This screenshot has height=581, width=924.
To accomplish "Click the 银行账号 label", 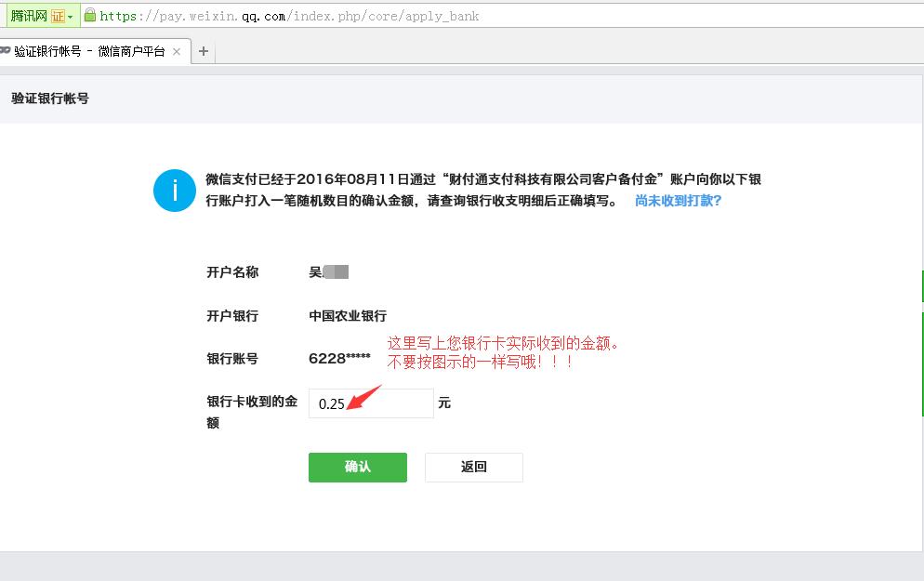I will 232,359.
